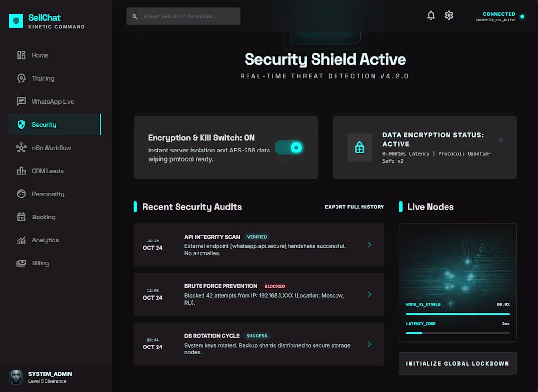Click the data encryption lock icon

(359, 148)
